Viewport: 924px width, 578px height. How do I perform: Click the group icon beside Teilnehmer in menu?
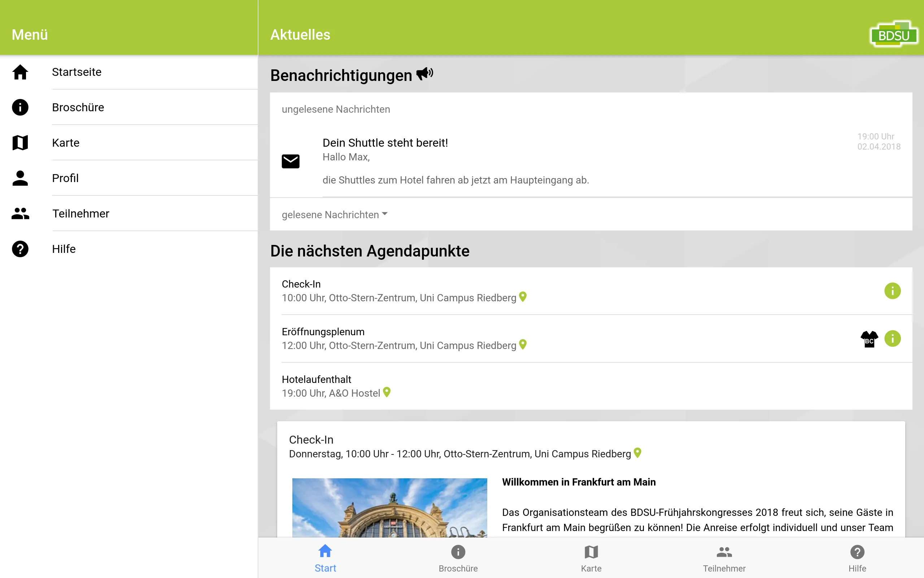20,213
